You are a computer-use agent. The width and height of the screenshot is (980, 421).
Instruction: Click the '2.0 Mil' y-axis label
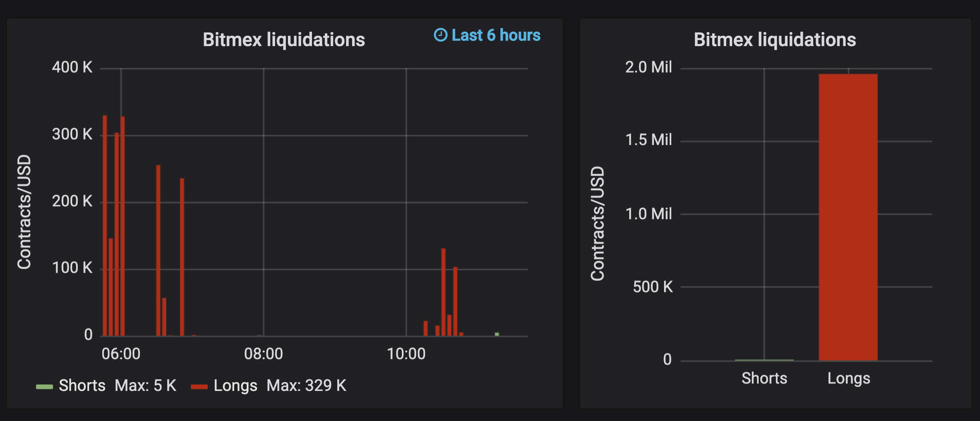pos(648,67)
